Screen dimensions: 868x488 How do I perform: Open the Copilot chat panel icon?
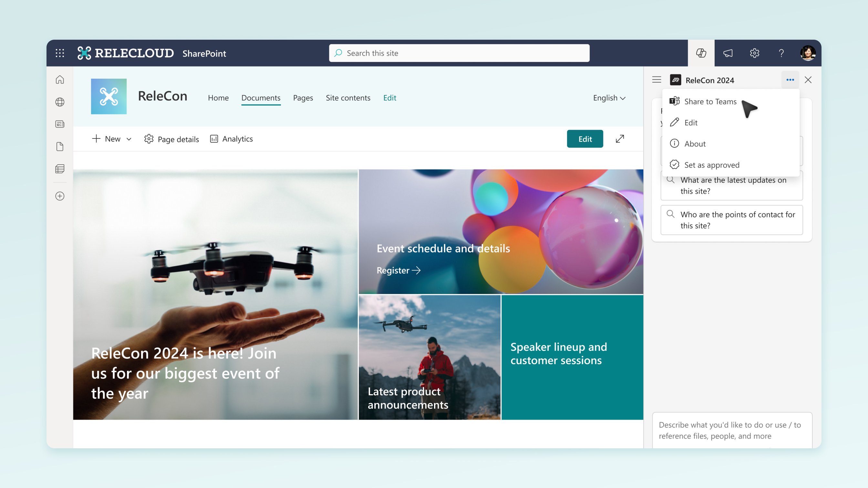(x=701, y=53)
